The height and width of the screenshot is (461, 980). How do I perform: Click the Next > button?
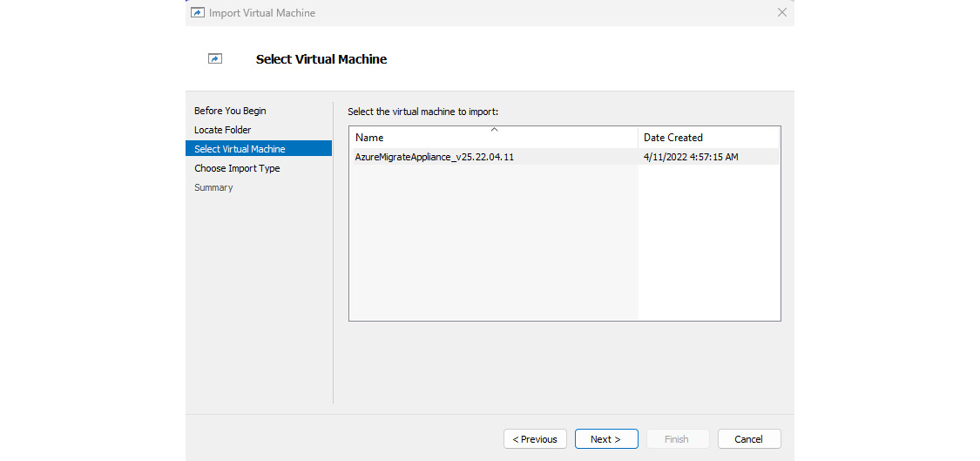point(606,439)
